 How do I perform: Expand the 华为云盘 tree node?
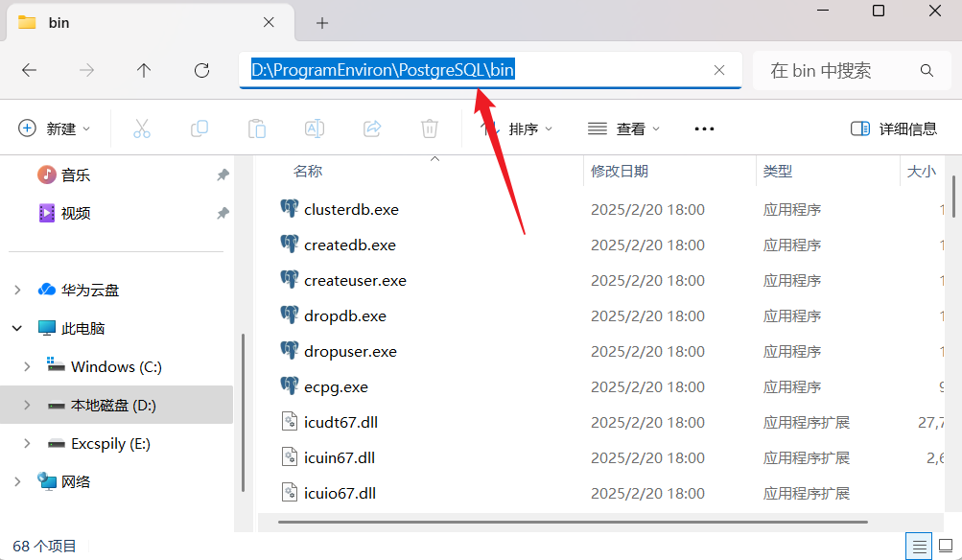(x=17, y=290)
